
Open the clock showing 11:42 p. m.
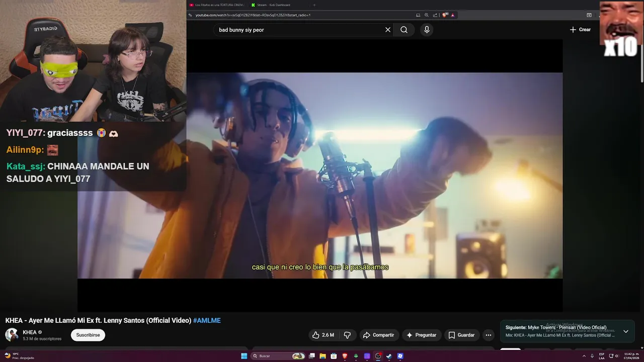(631, 356)
